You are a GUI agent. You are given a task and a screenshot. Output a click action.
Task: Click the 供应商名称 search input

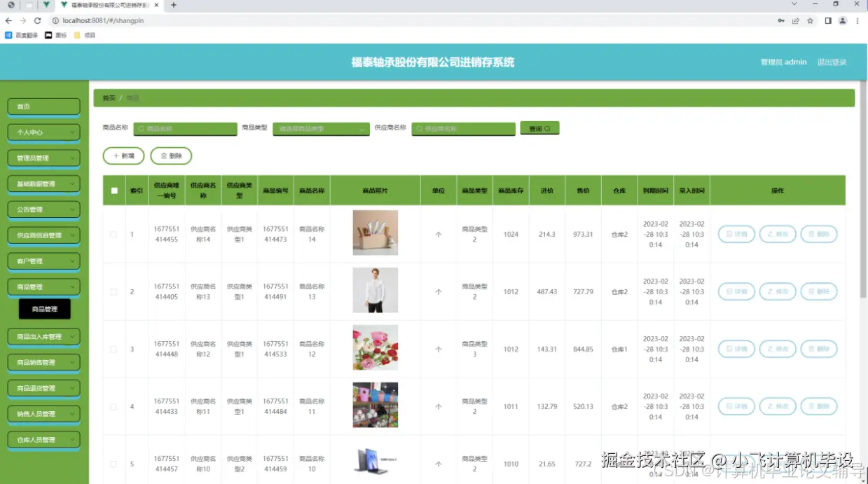pos(464,129)
